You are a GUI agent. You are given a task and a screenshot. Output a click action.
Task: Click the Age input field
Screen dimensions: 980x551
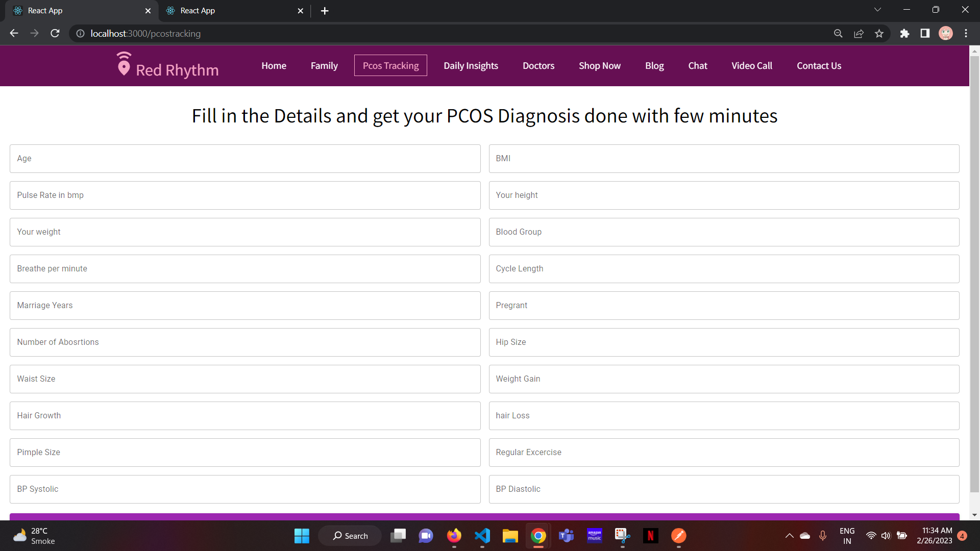coord(245,159)
